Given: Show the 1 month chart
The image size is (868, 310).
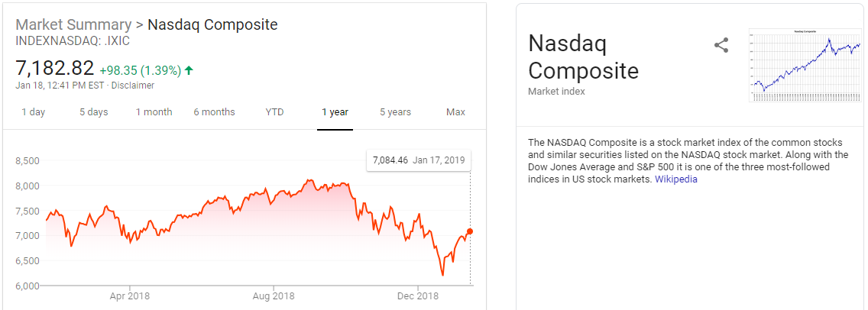Looking at the screenshot, I should coord(154,112).
